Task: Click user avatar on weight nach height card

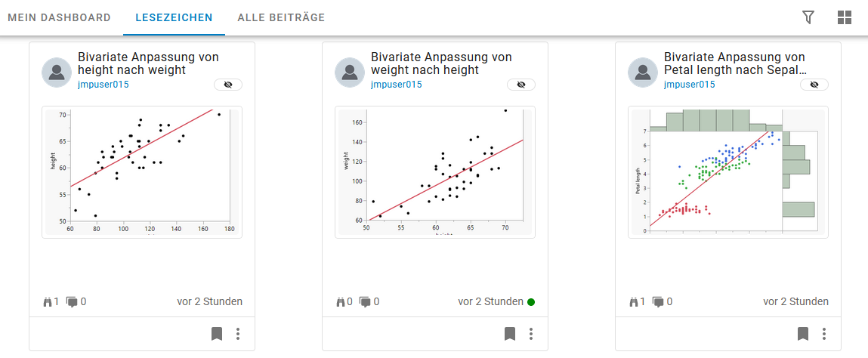Action: [350, 72]
